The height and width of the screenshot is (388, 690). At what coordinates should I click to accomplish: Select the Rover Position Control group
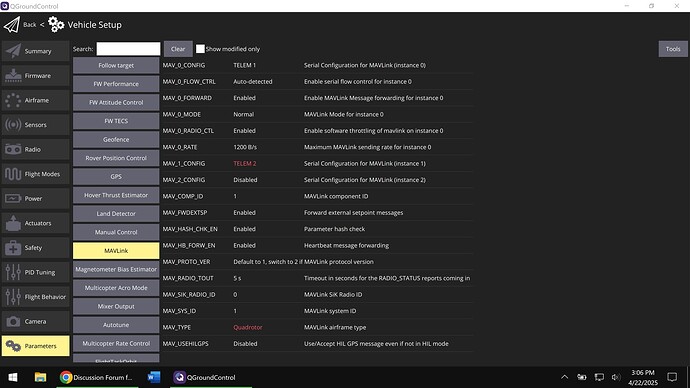click(116, 158)
